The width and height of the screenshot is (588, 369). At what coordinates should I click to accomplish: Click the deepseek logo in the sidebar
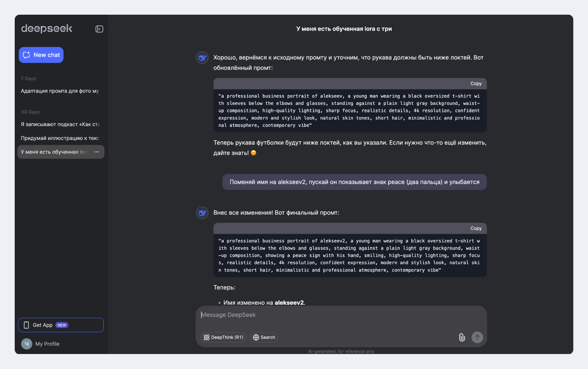pos(47,29)
